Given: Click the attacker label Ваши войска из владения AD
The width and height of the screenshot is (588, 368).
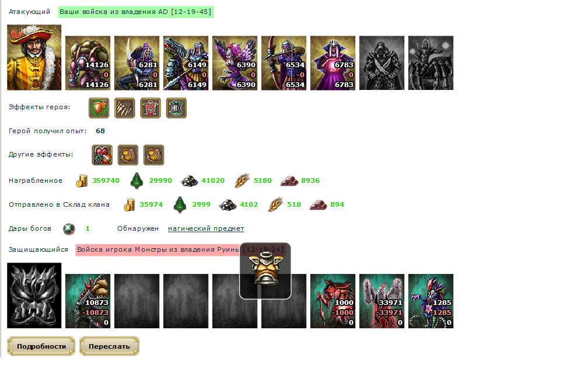Looking at the screenshot, I should [x=136, y=12].
